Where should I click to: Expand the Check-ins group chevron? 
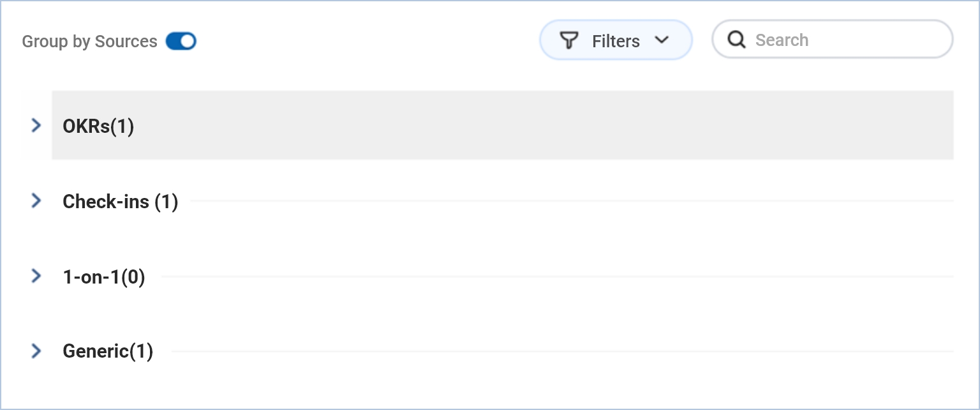coord(36,201)
